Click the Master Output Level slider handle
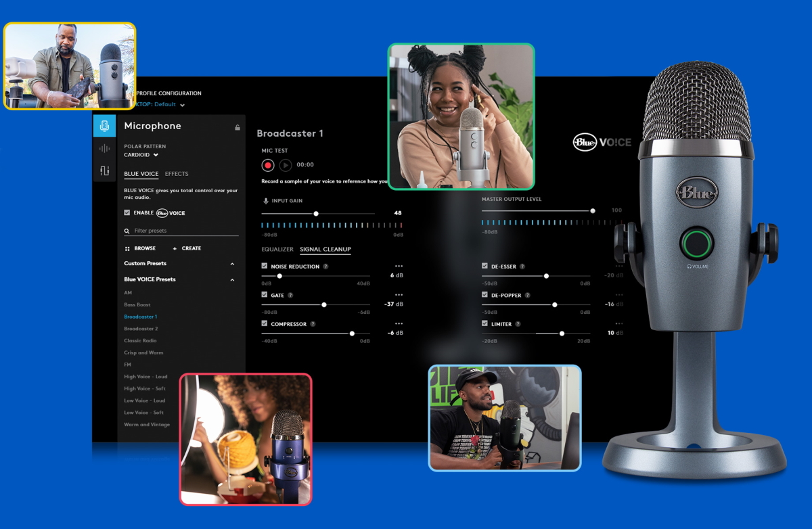This screenshot has width=812, height=529. point(593,211)
